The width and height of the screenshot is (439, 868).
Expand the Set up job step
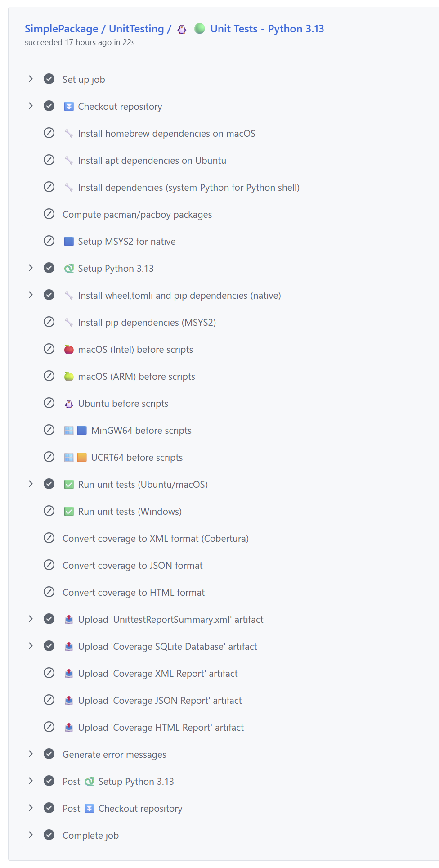[31, 79]
